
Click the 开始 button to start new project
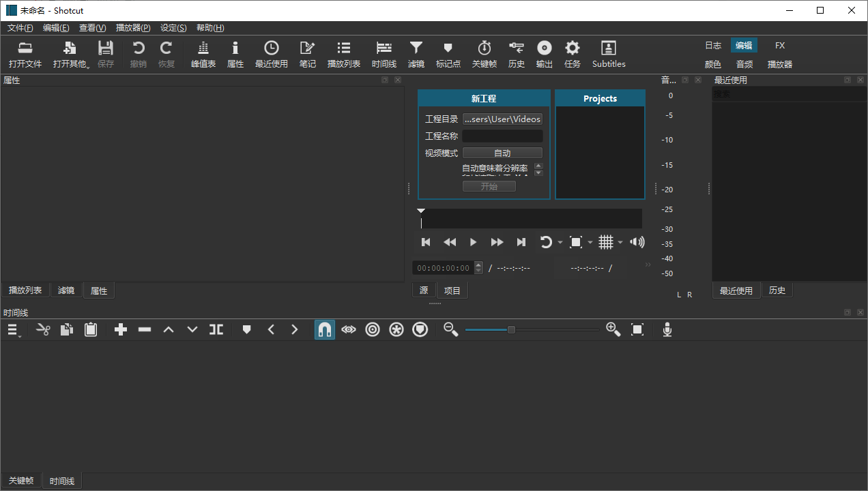coord(489,185)
